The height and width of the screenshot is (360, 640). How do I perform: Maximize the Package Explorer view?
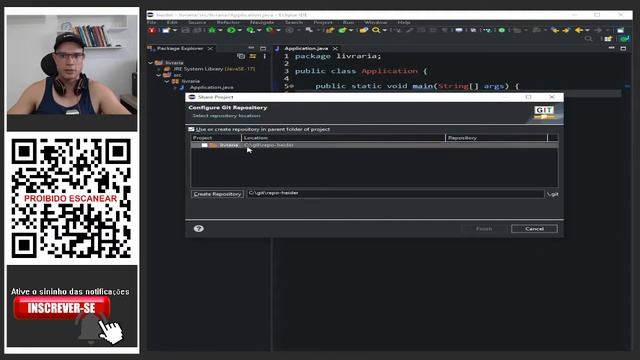[x=263, y=49]
